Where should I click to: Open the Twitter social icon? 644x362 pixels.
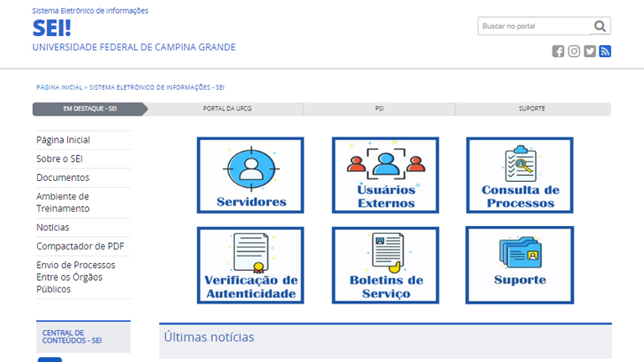click(589, 51)
